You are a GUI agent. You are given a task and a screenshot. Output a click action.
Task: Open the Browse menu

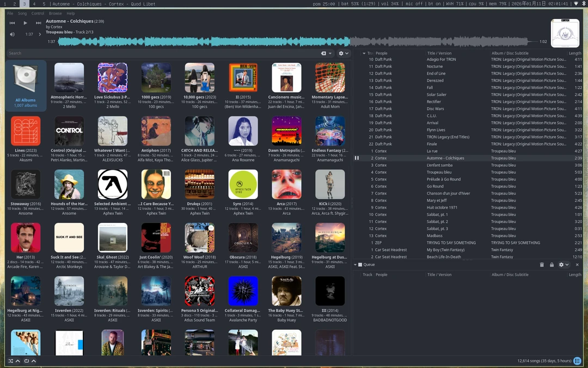[55, 13]
